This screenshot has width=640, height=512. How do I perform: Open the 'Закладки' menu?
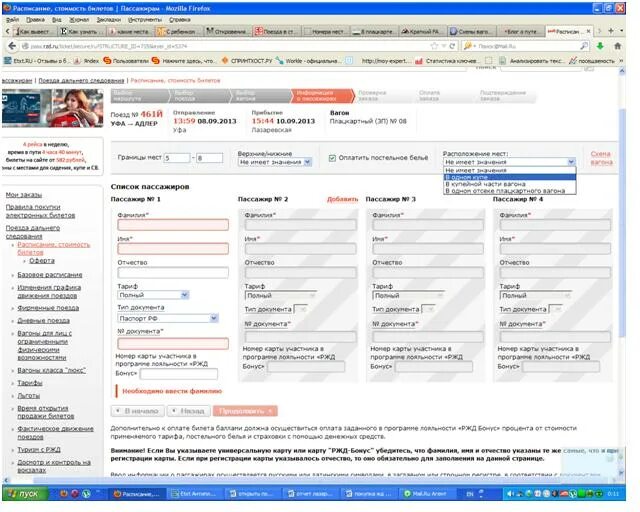point(109,20)
